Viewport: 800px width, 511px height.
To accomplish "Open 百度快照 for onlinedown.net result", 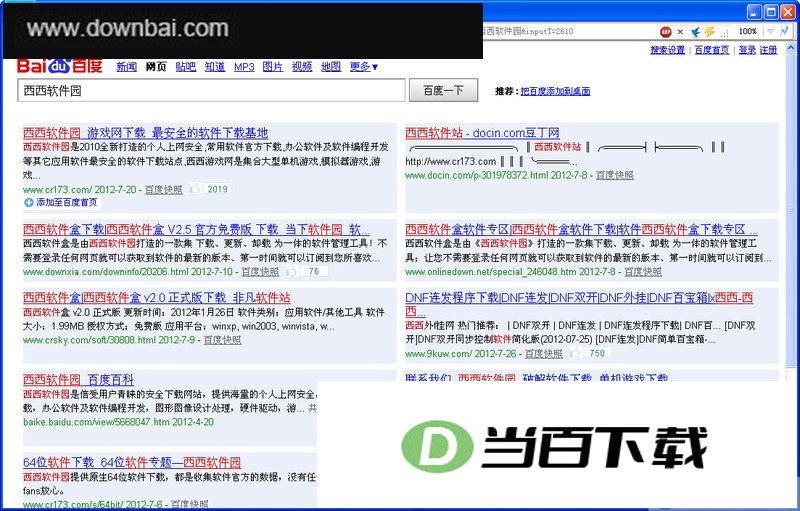I will pos(643,272).
